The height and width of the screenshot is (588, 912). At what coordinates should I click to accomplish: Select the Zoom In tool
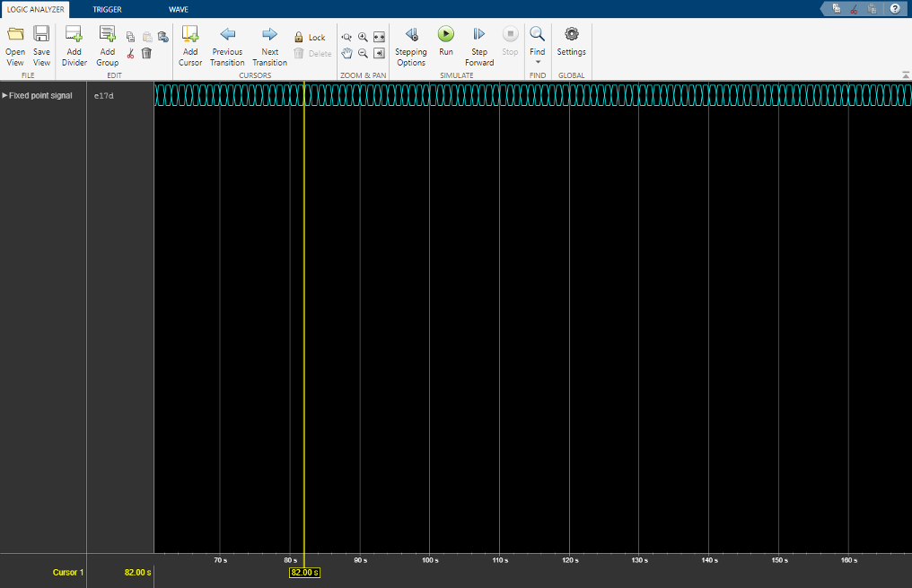(x=363, y=37)
